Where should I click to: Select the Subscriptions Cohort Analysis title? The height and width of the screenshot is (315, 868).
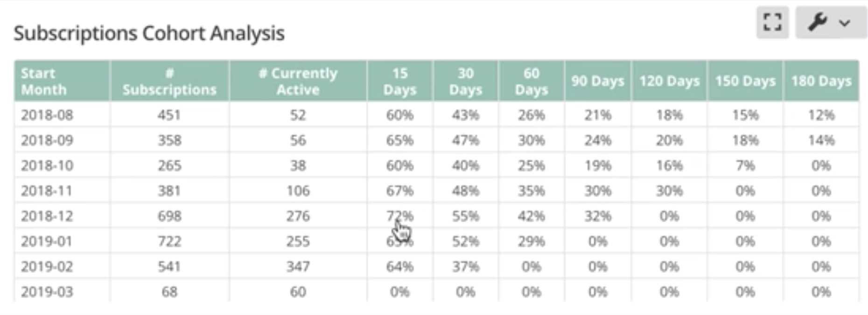pos(149,33)
